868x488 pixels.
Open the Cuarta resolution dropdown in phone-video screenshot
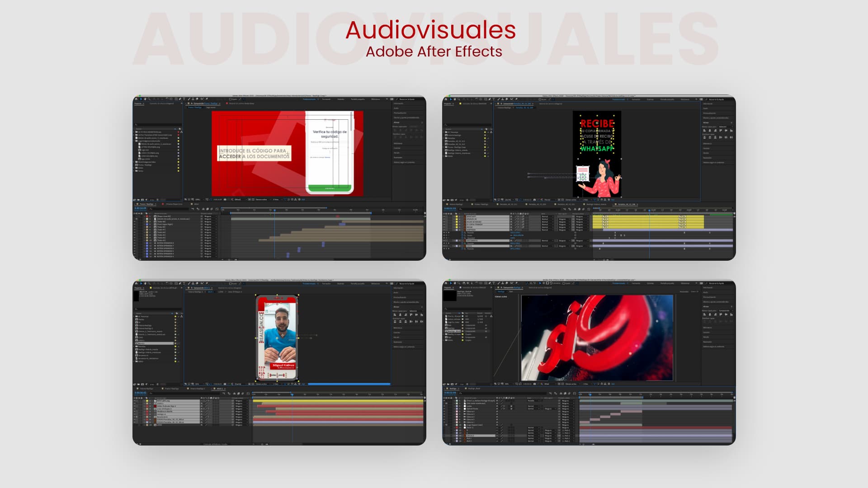240,384
